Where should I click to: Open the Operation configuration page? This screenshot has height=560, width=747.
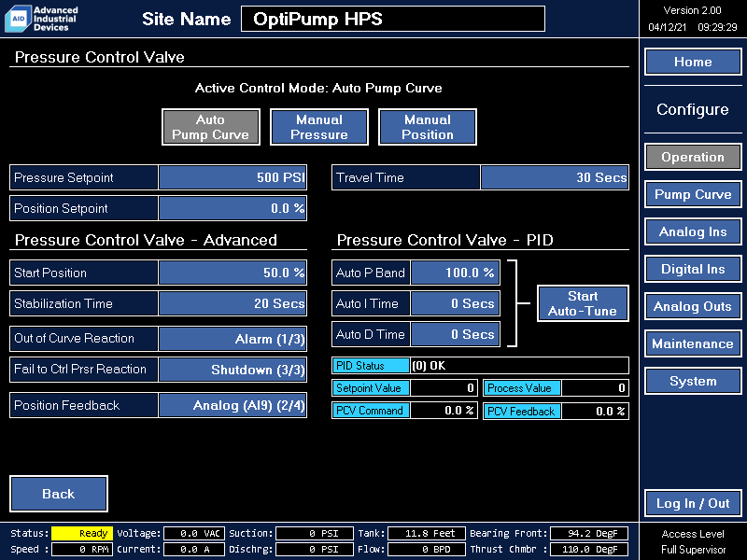pos(693,157)
